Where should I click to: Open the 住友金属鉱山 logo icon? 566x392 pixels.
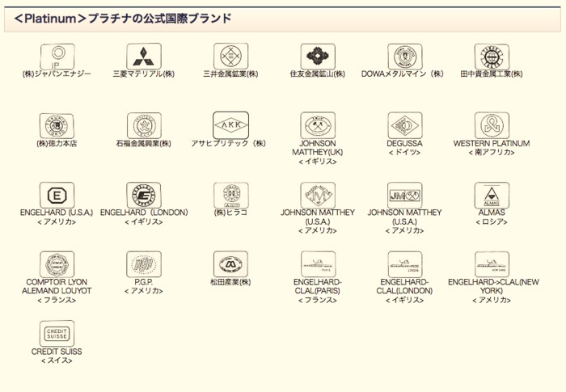pyautogui.click(x=318, y=57)
